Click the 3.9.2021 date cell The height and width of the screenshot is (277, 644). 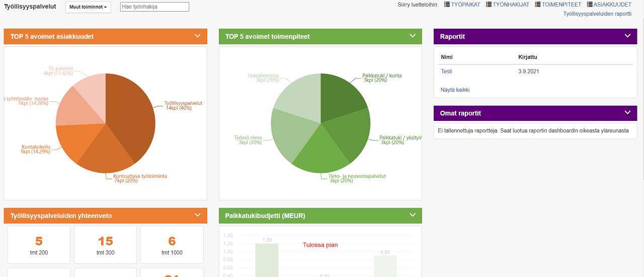(528, 72)
